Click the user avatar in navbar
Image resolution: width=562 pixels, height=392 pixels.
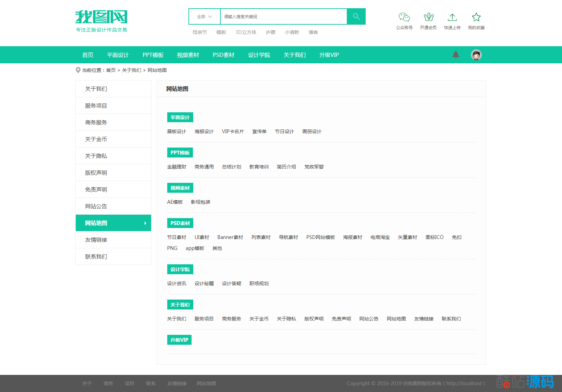click(x=476, y=55)
